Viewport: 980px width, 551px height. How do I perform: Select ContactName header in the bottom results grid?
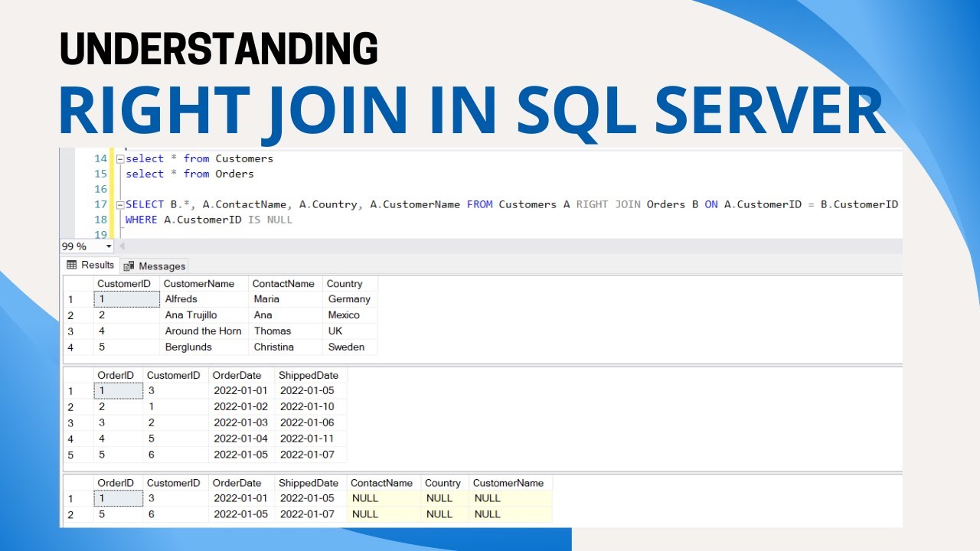coord(384,483)
